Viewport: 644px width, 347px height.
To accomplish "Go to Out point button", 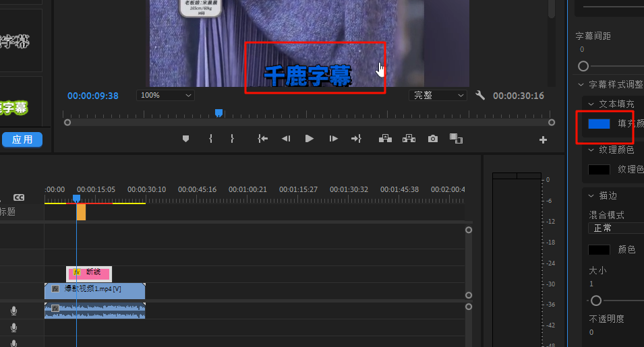I will (356, 139).
